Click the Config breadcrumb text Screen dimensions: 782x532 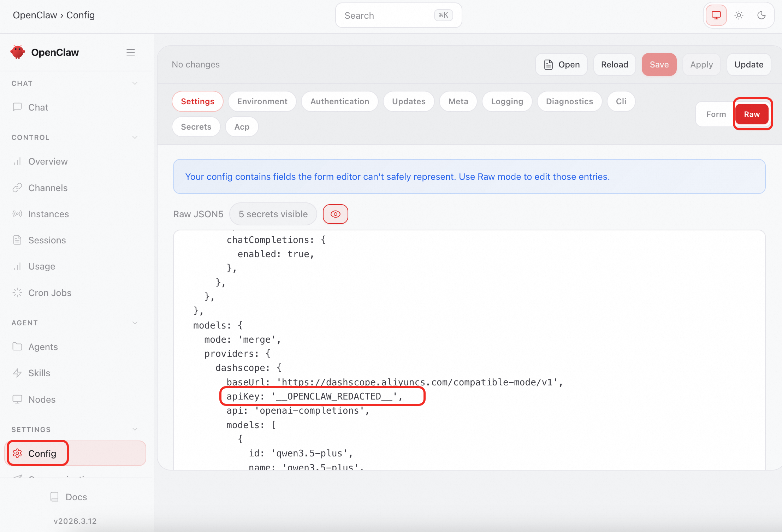(81, 15)
